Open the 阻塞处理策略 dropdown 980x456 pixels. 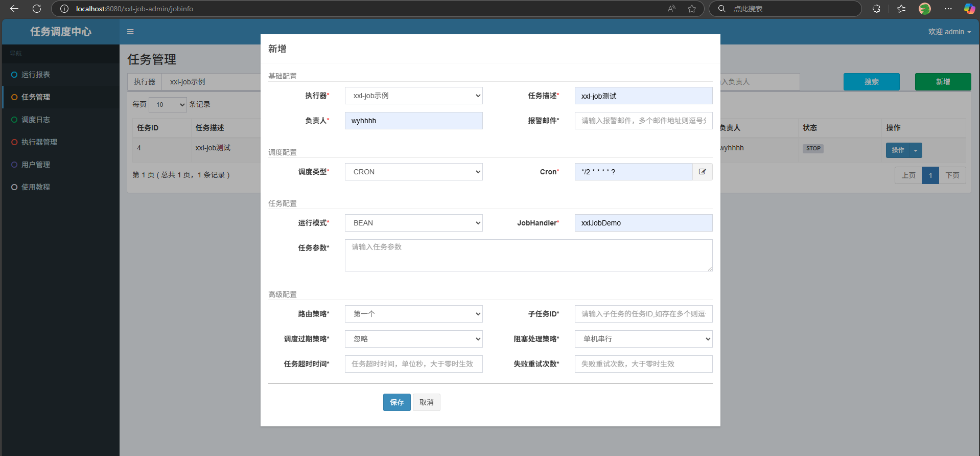tap(644, 339)
